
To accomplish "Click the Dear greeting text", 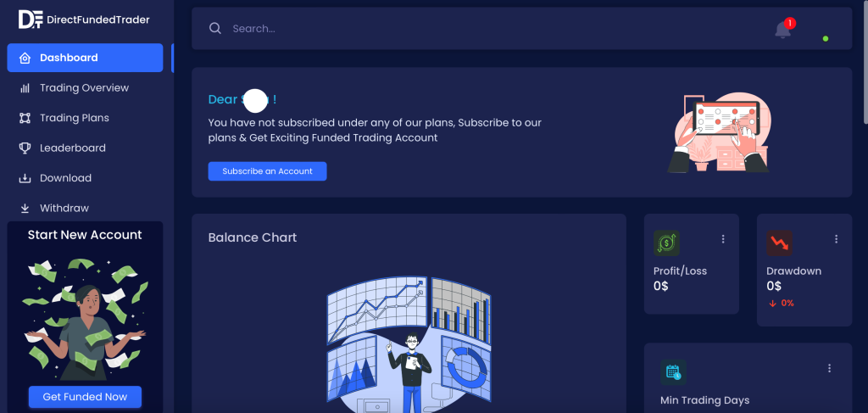I will (x=242, y=100).
